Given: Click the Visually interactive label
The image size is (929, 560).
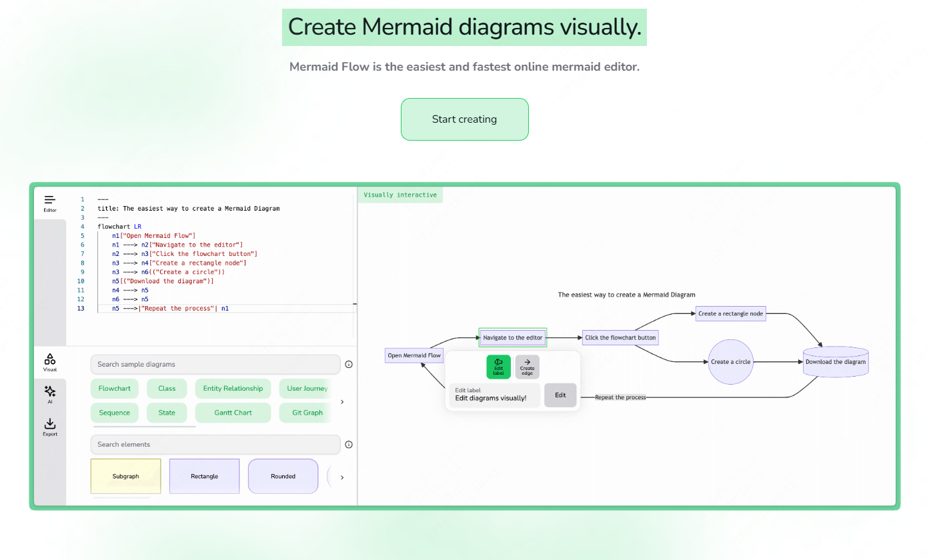Looking at the screenshot, I should [400, 195].
